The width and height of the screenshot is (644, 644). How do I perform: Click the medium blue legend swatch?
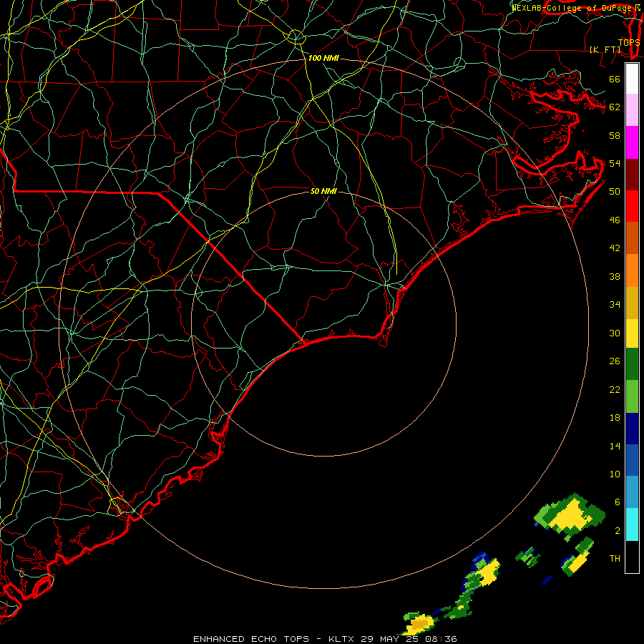coord(632,460)
